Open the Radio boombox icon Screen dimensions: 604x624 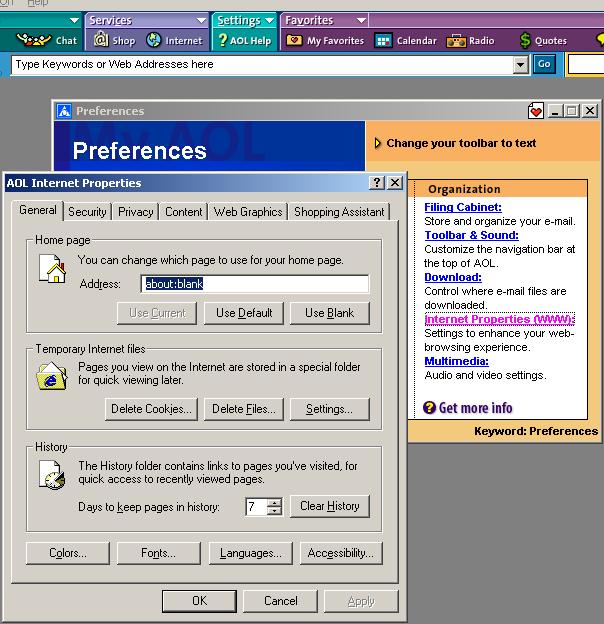(x=456, y=41)
